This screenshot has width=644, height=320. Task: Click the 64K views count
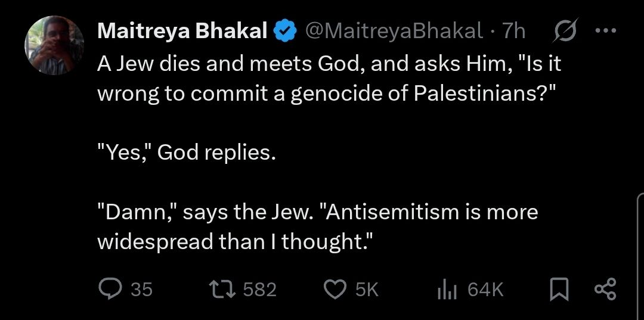coord(485,290)
